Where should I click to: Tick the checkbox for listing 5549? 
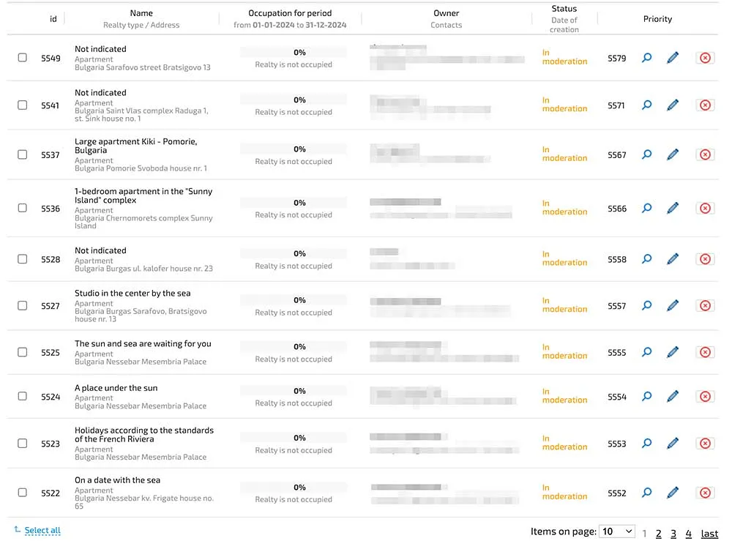pos(23,58)
